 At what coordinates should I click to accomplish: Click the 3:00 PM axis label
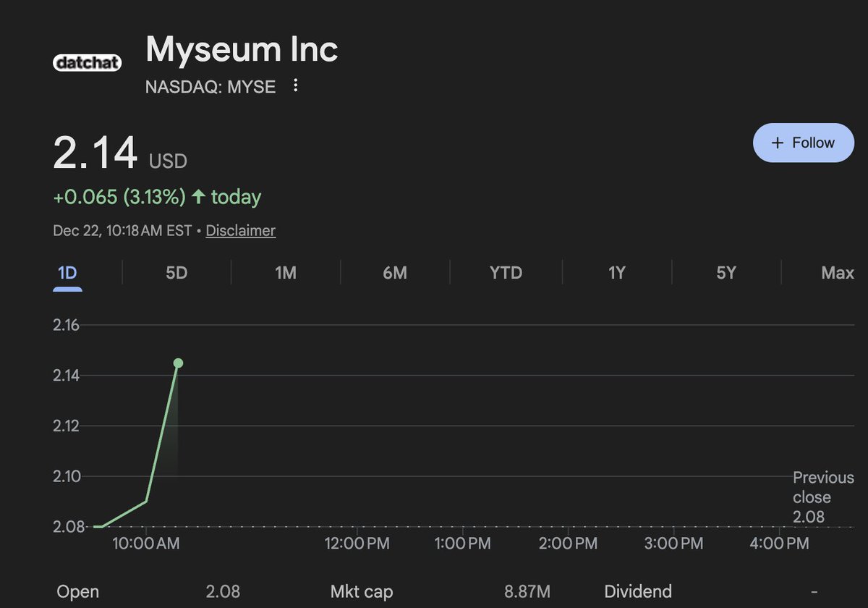673,544
